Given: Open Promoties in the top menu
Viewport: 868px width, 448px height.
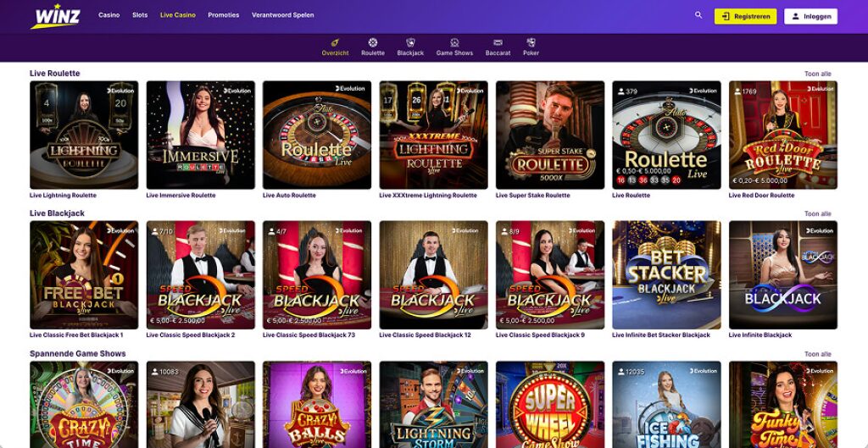Looking at the screenshot, I should 224,15.
